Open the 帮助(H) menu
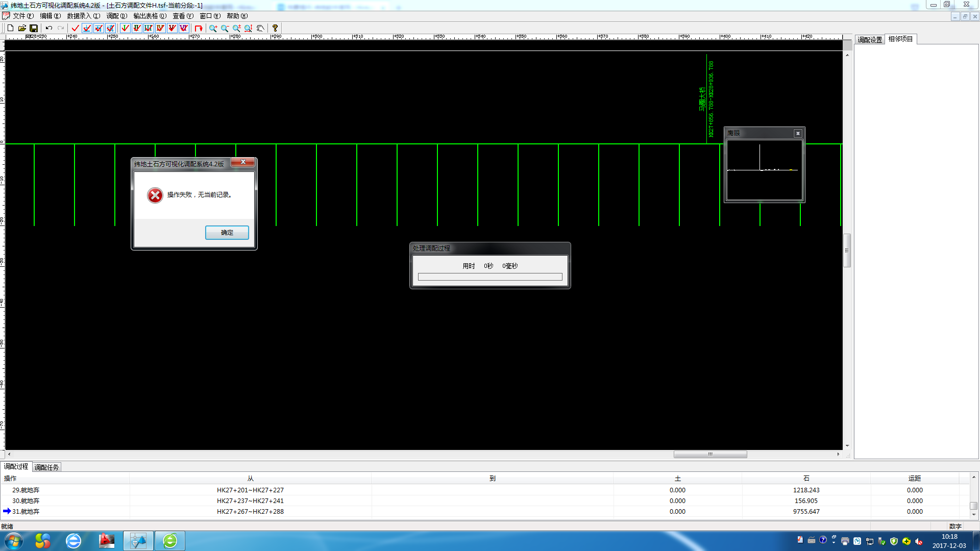Screen dimensions: 980x551 (237, 16)
